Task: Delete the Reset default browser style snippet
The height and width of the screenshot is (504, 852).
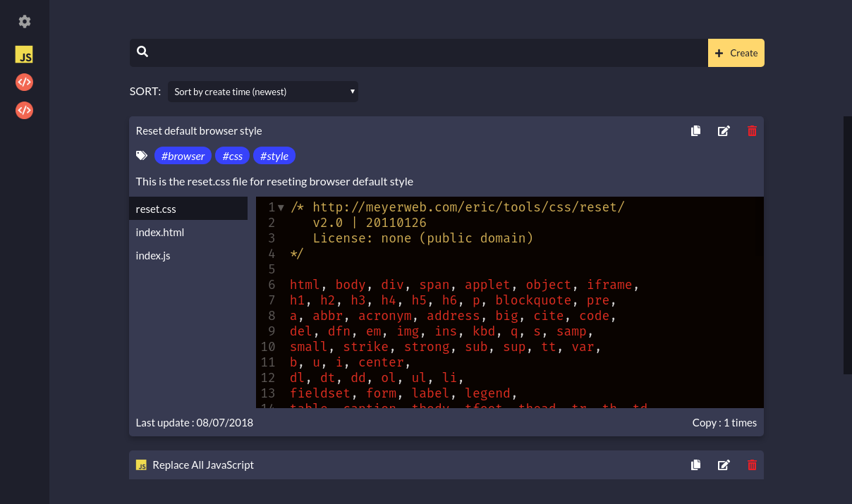Action: point(752,131)
